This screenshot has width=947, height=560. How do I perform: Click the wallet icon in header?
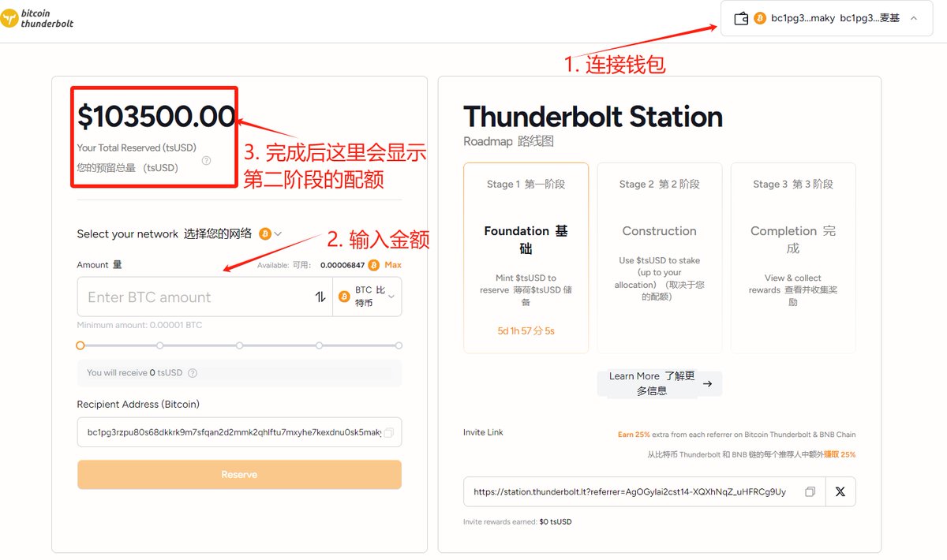pos(741,18)
